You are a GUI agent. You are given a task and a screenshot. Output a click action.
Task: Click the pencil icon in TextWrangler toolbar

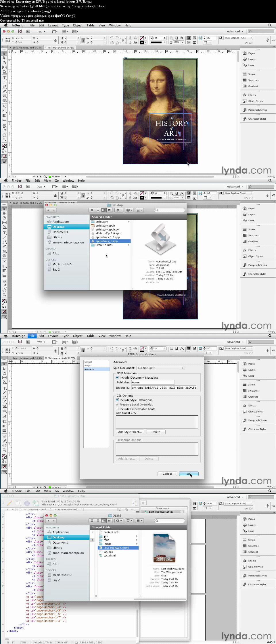point(9,503)
